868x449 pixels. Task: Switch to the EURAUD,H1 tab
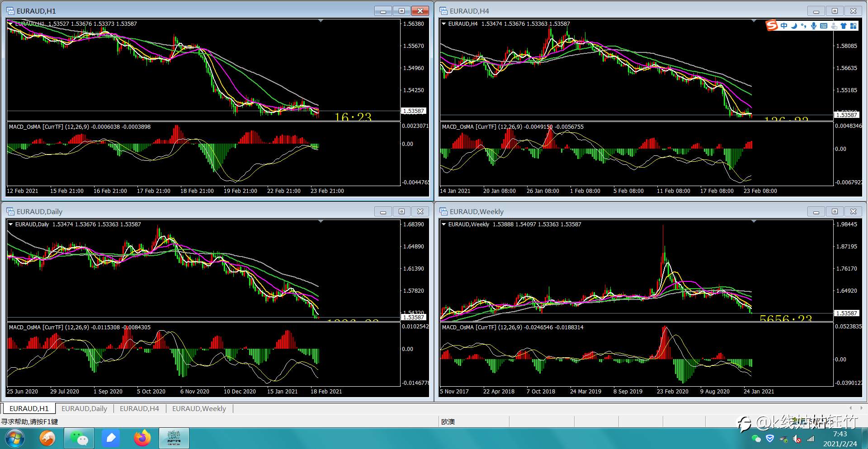click(x=29, y=408)
